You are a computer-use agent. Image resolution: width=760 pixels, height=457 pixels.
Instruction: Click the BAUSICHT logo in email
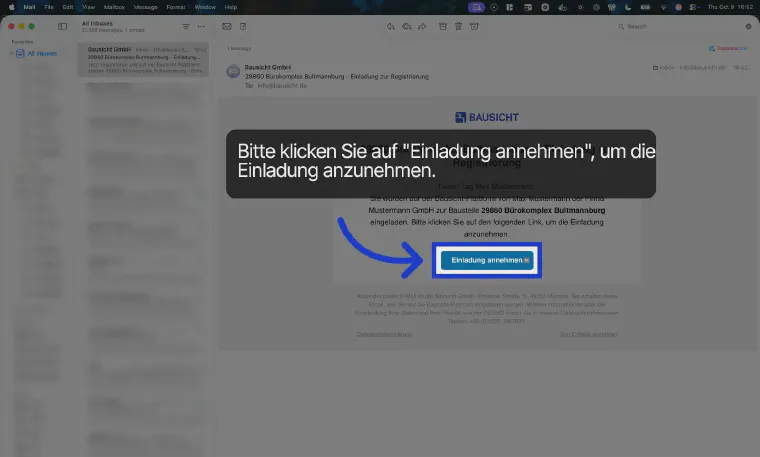[487, 117]
